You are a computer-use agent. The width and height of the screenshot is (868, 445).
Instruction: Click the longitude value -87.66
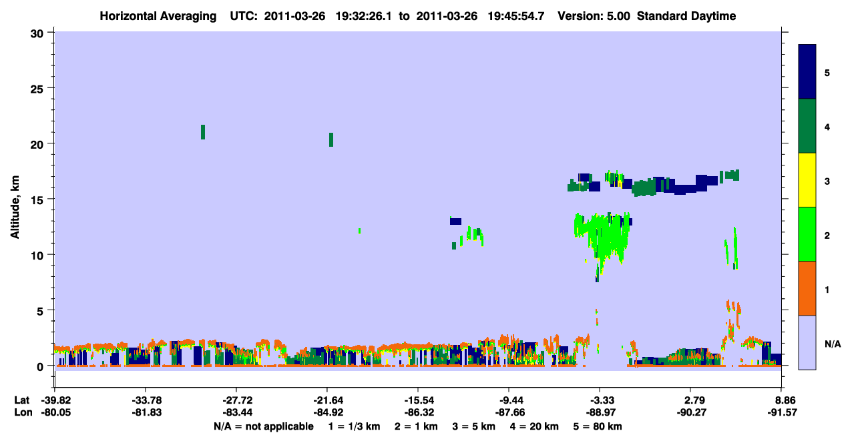point(509,412)
